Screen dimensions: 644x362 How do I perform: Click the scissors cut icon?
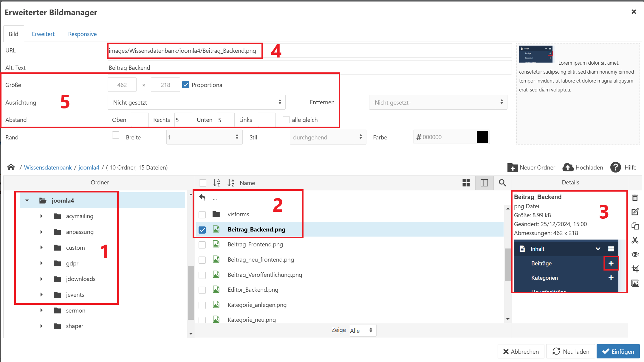pos(635,240)
